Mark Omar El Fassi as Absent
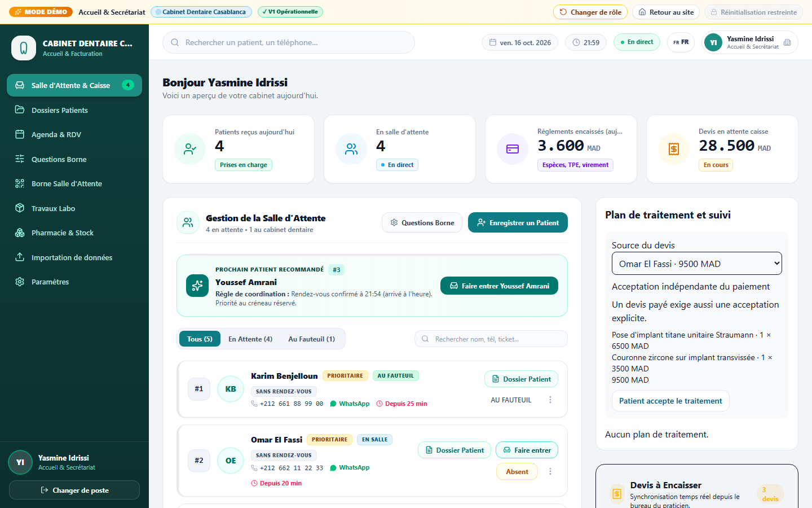 (x=517, y=471)
